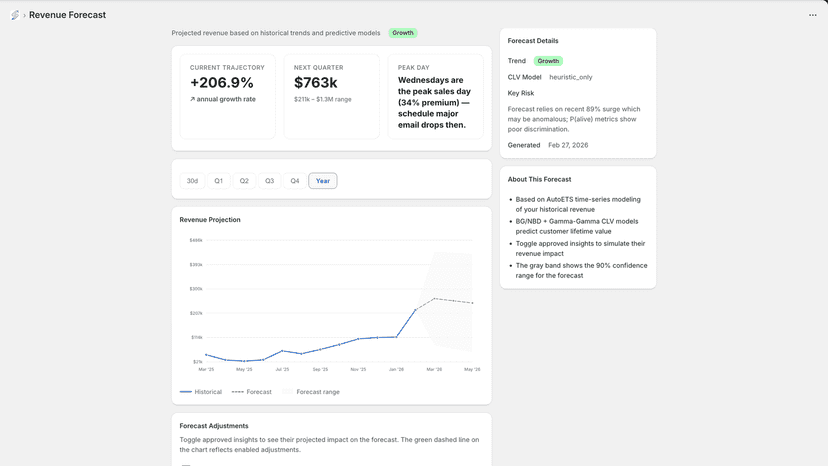The image size is (828, 466).
Task: Select the Q2 period tab
Action: pos(244,181)
